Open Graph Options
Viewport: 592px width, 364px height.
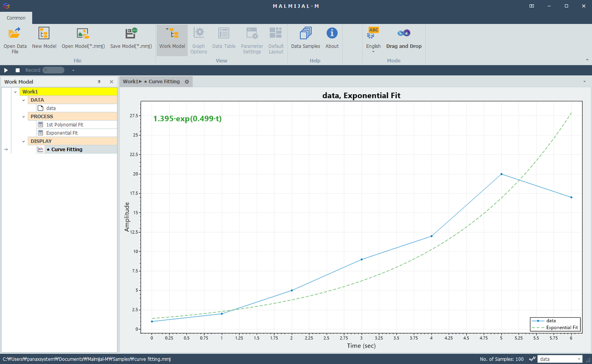(x=198, y=40)
